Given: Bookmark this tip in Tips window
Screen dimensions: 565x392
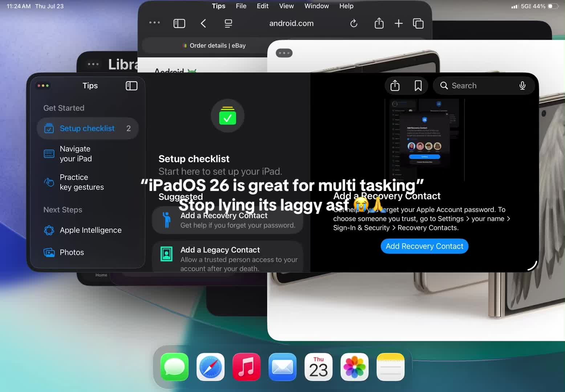Looking at the screenshot, I should click(x=418, y=86).
